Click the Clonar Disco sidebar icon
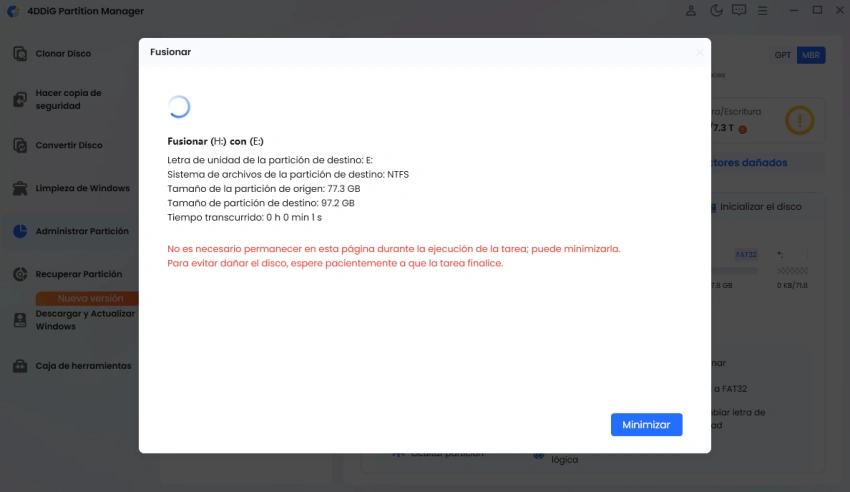Viewport: 850px width, 492px height. pyautogui.click(x=20, y=54)
